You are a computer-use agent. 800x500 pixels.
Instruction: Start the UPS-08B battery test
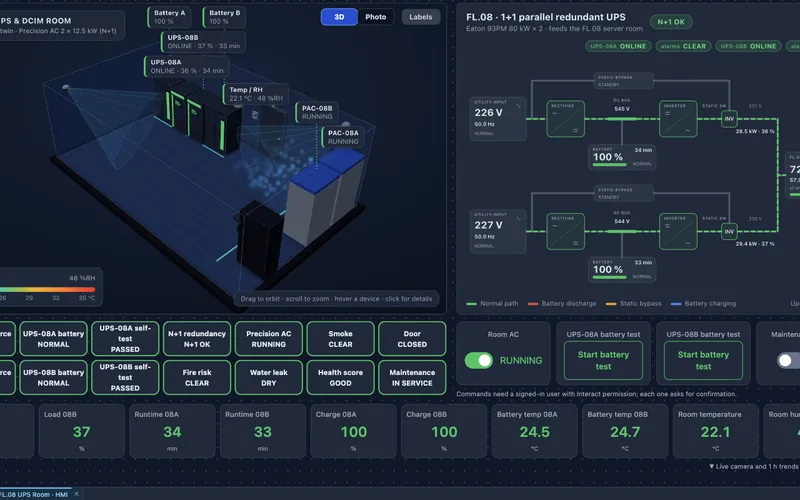[x=703, y=361]
